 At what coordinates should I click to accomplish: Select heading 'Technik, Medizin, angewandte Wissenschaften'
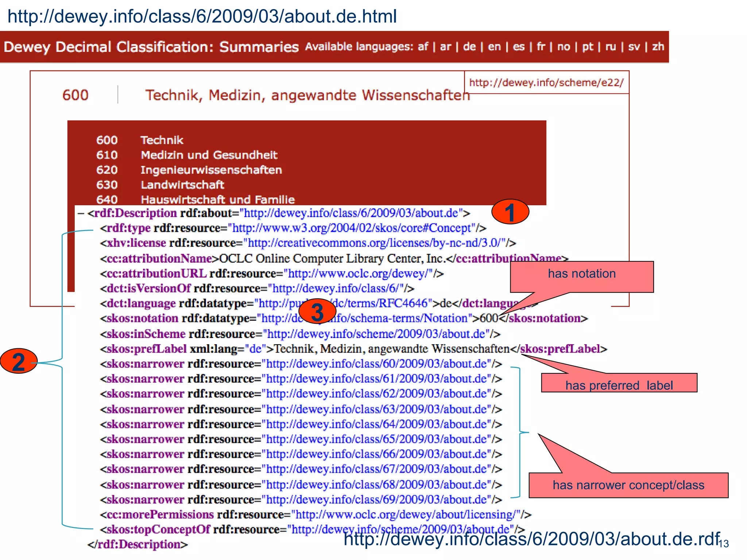308,96
